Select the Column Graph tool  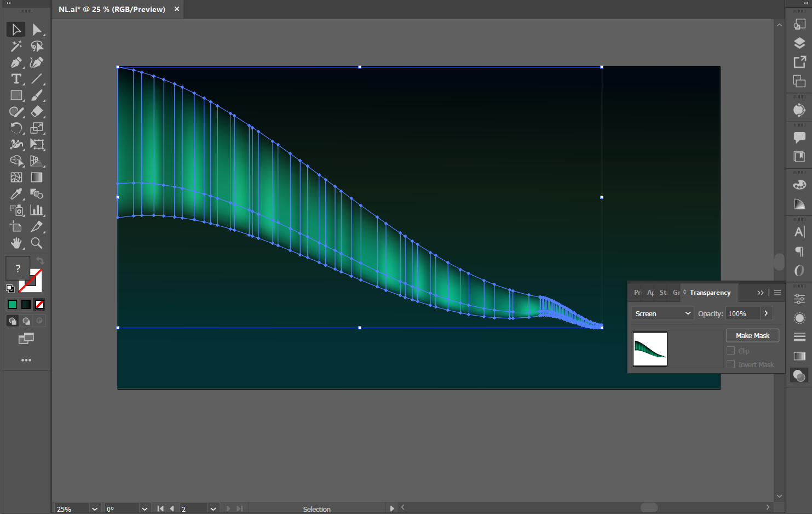[x=37, y=210]
